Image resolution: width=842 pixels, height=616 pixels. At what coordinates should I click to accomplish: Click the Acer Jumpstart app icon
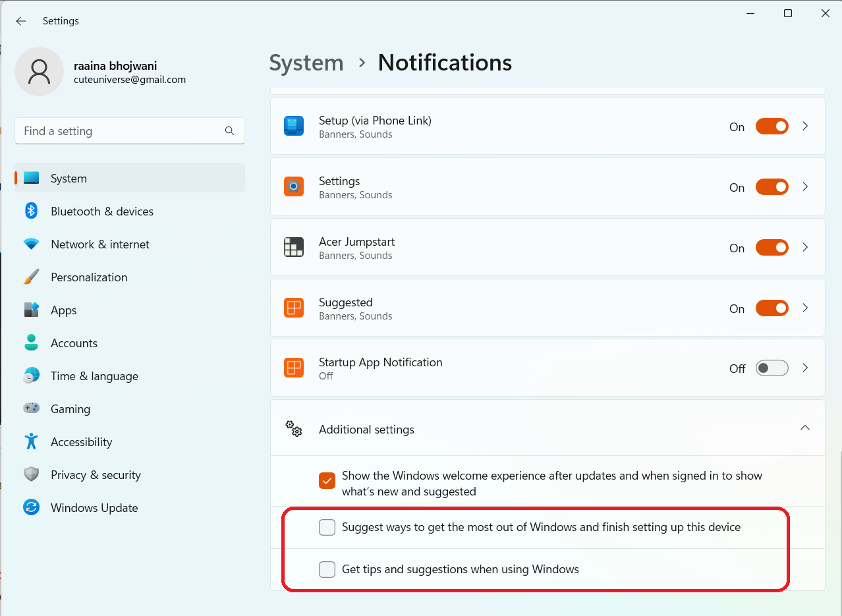point(294,248)
